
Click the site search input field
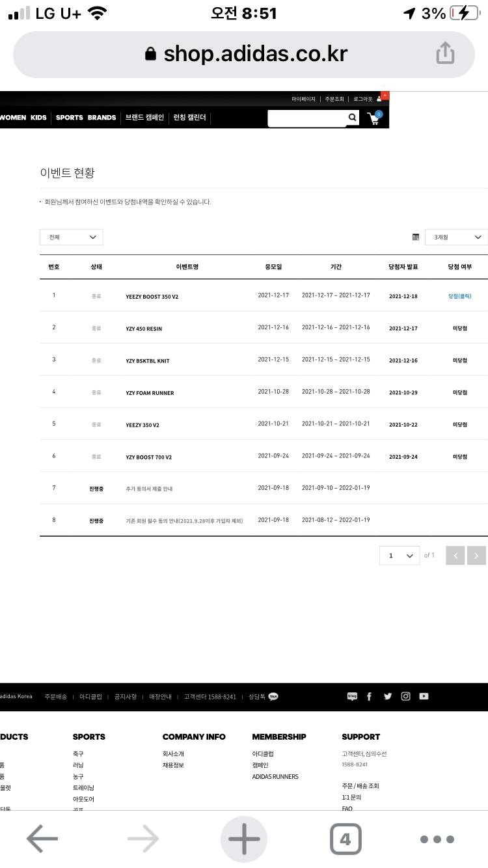(306, 118)
